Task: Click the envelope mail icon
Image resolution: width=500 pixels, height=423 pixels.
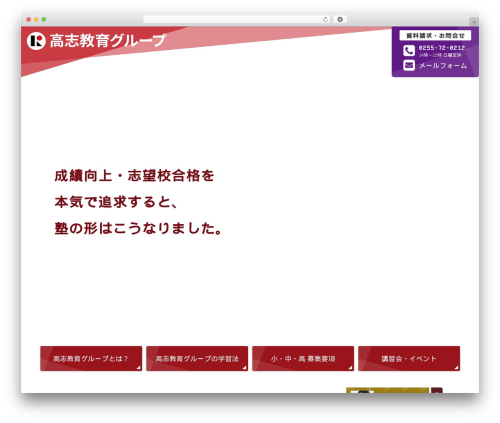Action: 409,65
